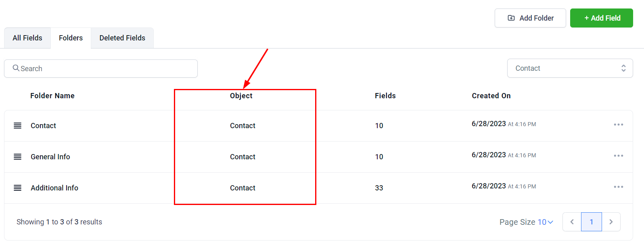Open three-dot menu for Contact folder row

click(618, 125)
